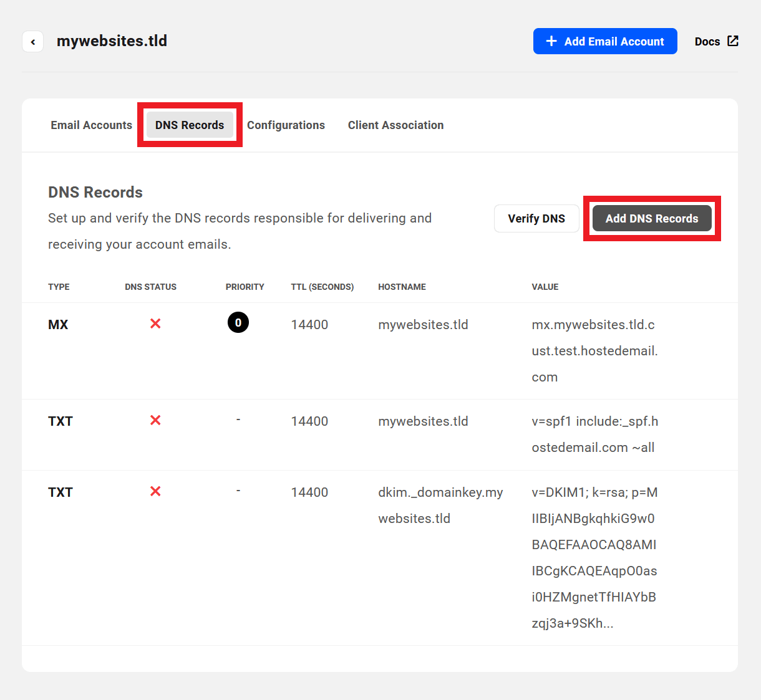This screenshot has height=700, width=761.
Task: Click the Verify DNS button
Action: pos(536,219)
